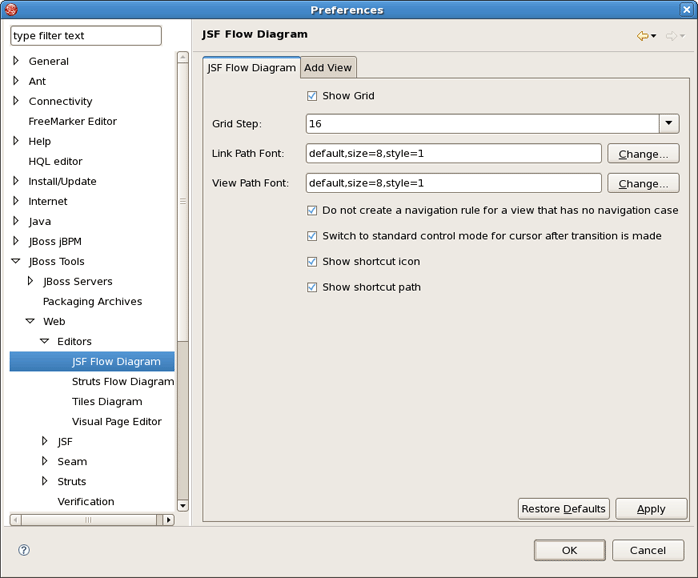Expand the JBoss Servers node
The image size is (698, 578).
click(x=30, y=281)
